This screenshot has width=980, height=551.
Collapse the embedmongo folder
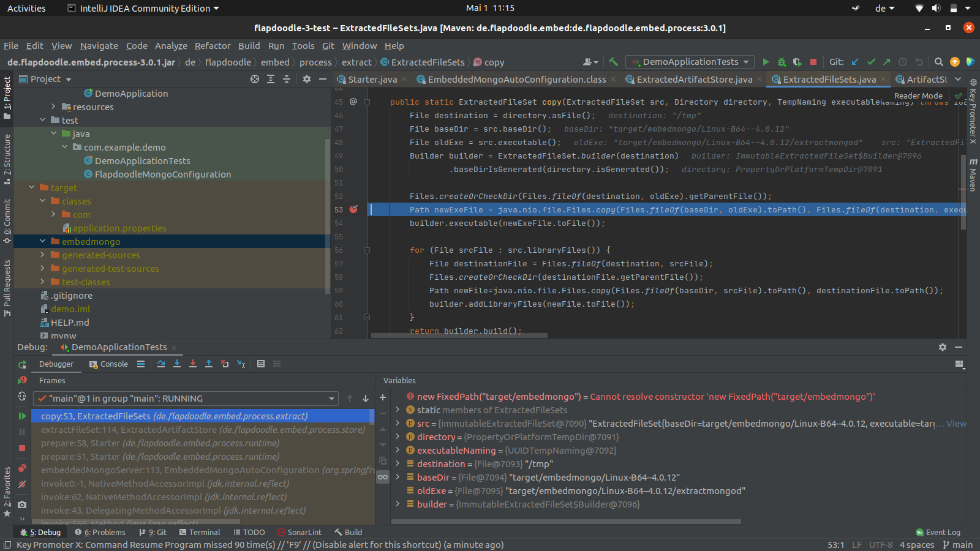42,242
